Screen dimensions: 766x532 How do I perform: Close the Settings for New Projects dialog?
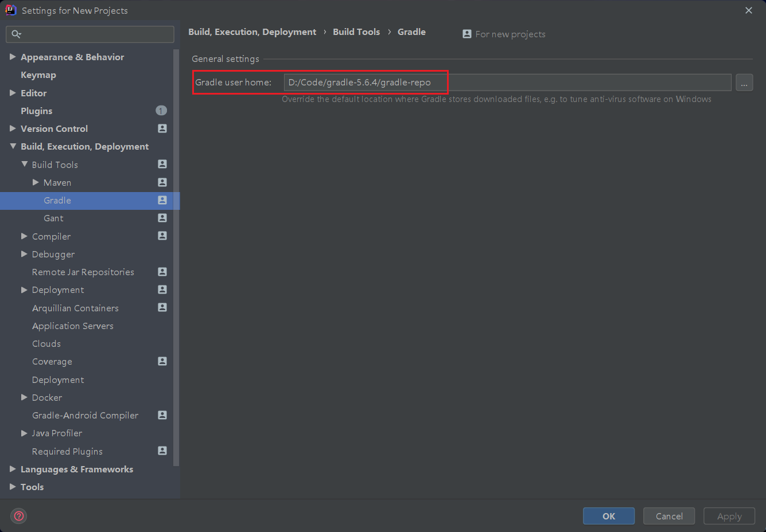click(749, 10)
